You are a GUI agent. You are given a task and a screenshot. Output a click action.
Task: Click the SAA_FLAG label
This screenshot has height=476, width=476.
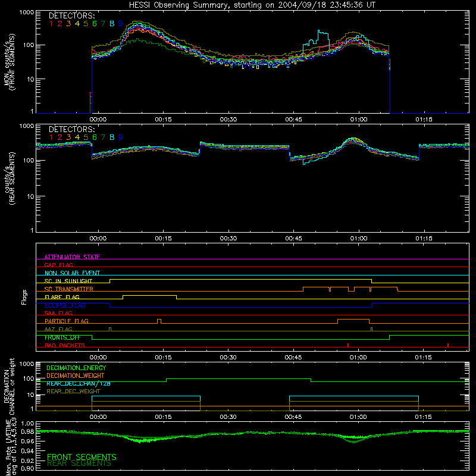pos(58,314)
